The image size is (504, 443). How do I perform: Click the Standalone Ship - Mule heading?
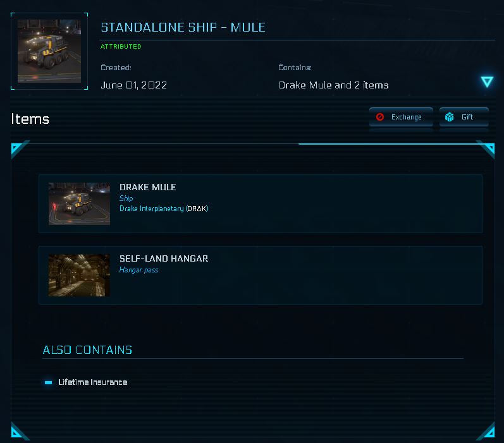click(x=183, y=27)
